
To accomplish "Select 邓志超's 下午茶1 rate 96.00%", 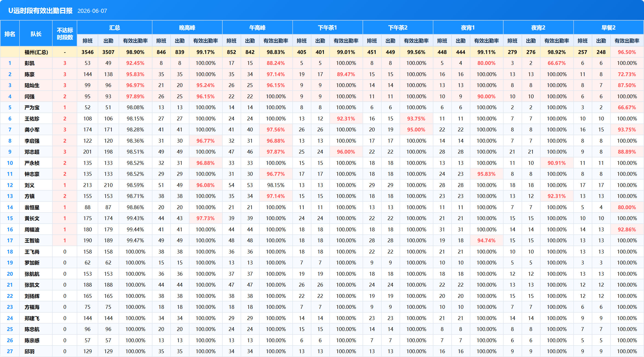I will click(346, 152).
